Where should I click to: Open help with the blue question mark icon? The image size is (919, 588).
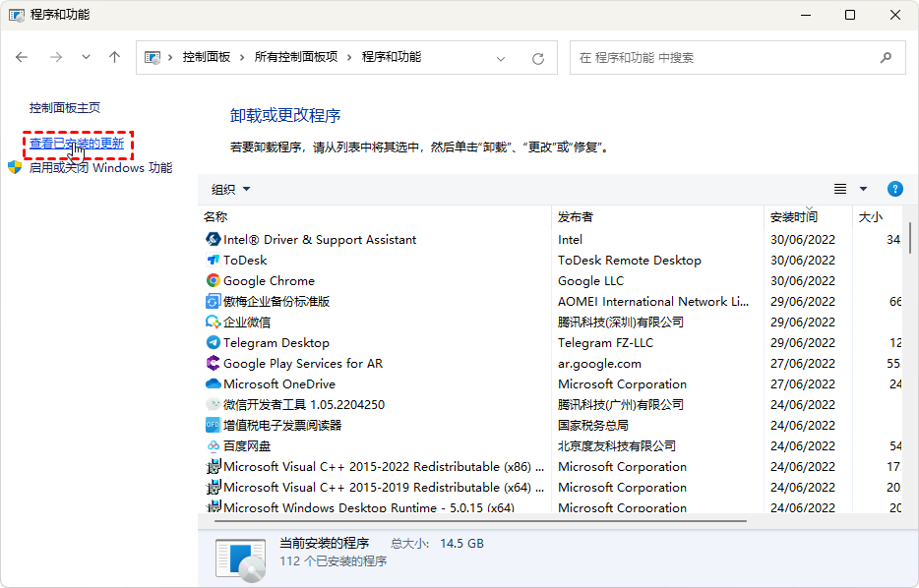tap(894, 189)
